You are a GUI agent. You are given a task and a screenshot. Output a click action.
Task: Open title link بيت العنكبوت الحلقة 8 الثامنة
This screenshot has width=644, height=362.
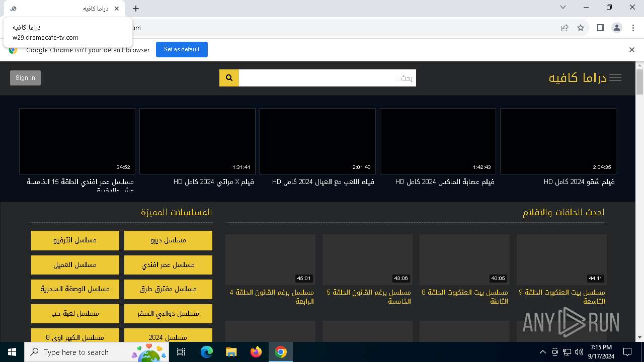pyautogui.click(x=465, y=297)
